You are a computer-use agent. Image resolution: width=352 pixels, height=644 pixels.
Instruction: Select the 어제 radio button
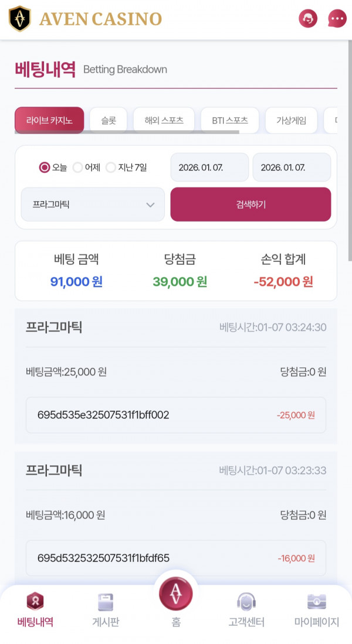77,167
